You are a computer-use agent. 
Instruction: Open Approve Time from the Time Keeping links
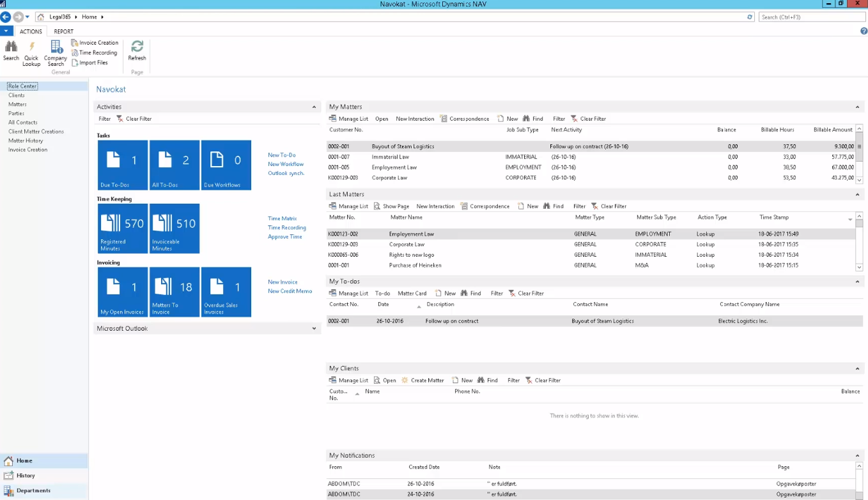[286, 236]
